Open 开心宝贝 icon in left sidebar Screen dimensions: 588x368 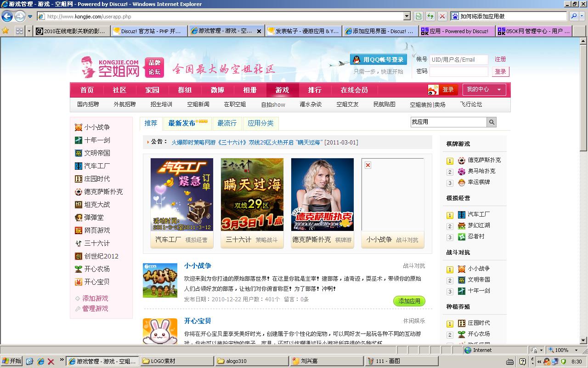[79, 282]
